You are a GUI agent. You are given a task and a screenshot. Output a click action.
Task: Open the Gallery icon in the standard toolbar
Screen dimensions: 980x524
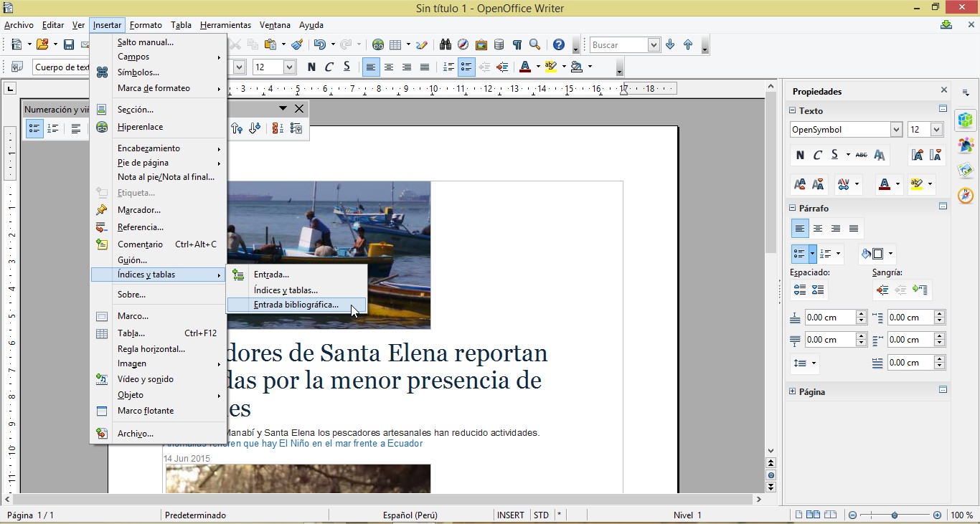click(x=481, y=44)
